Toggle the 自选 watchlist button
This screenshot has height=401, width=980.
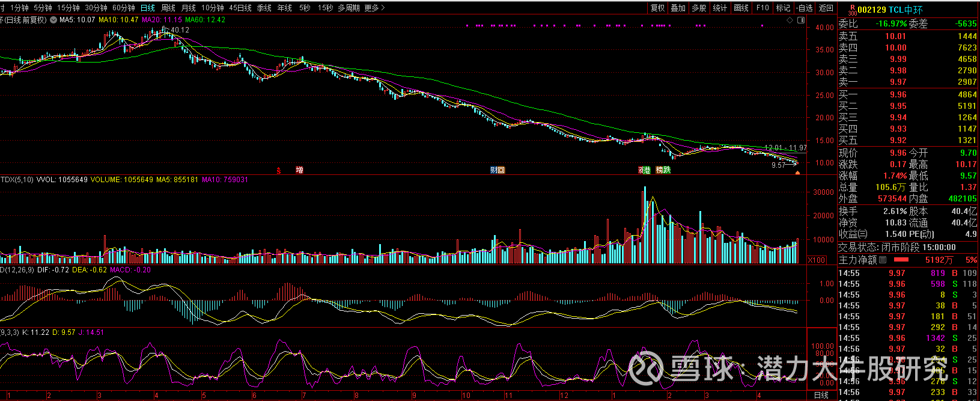tap(804, 8)
